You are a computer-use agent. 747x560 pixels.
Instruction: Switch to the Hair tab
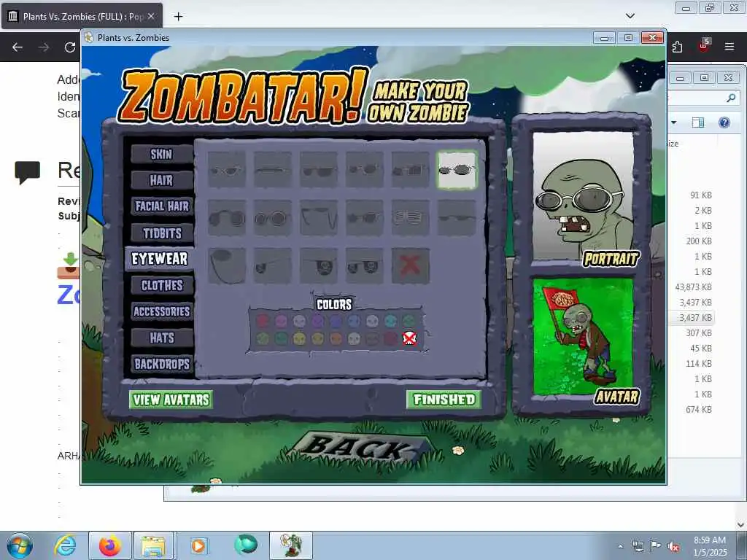[161, 181]
